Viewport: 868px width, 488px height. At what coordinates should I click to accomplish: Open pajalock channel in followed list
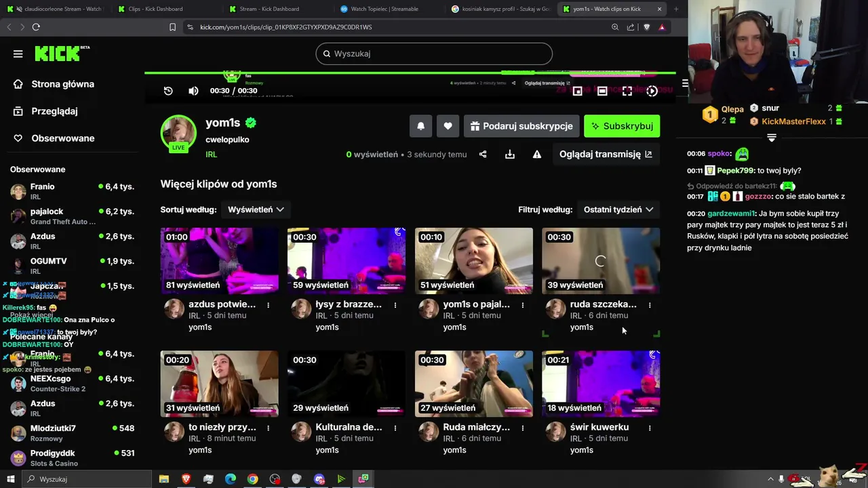72,216
